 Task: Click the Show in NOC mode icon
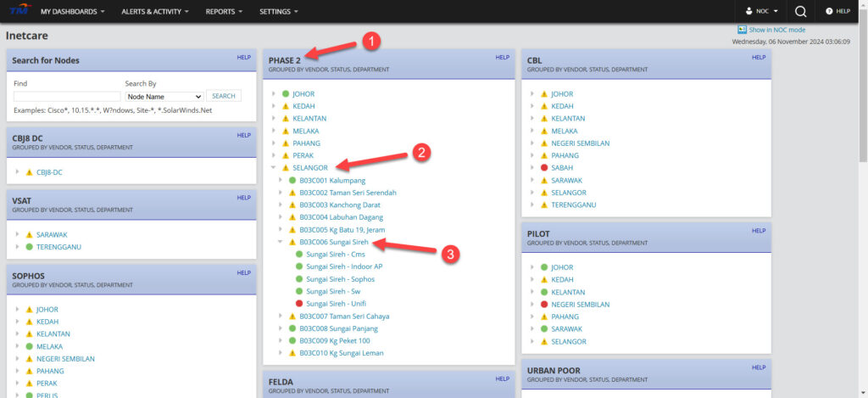(743, 30)
